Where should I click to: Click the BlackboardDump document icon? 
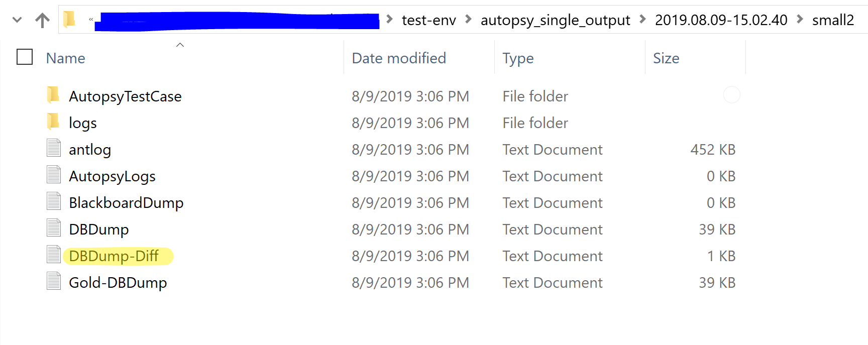[x=54, y=201]
